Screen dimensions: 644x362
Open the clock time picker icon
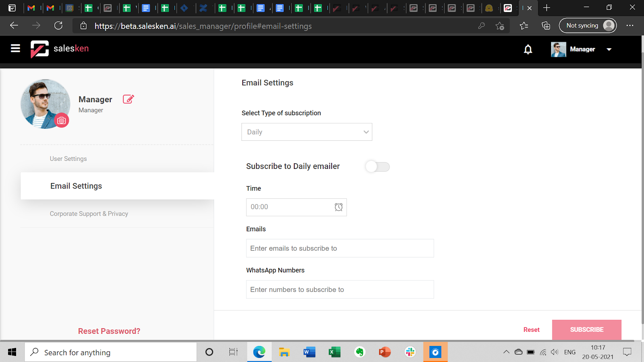(x=339, y=207)
